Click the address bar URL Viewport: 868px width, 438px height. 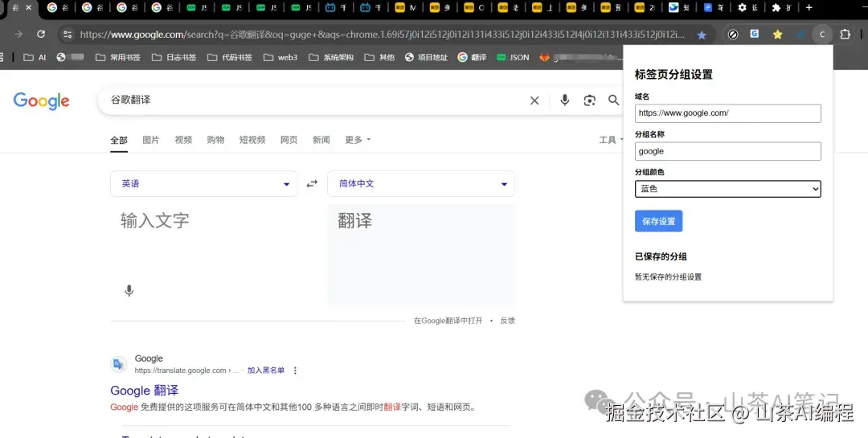[x=382, y=35]
